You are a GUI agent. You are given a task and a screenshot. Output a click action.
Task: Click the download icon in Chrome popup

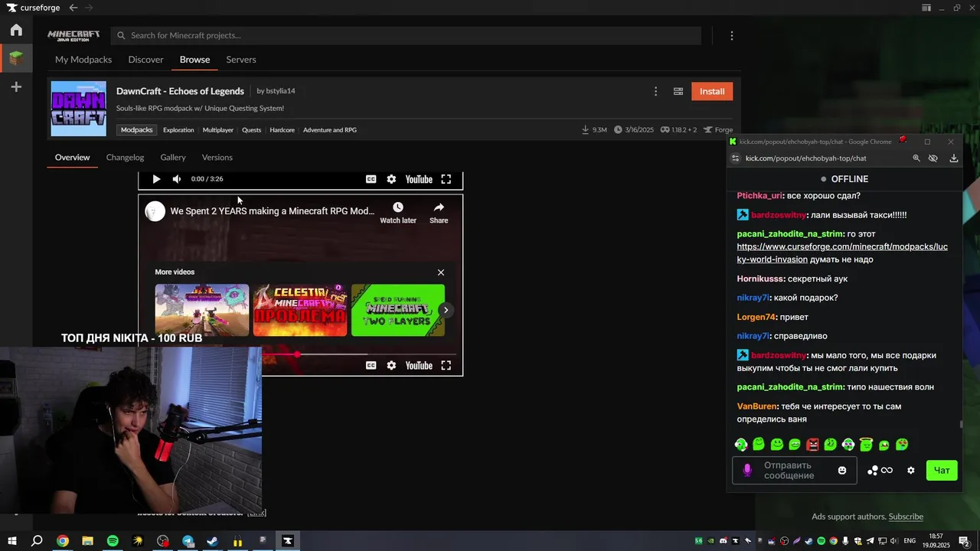[x=954, y=158]
